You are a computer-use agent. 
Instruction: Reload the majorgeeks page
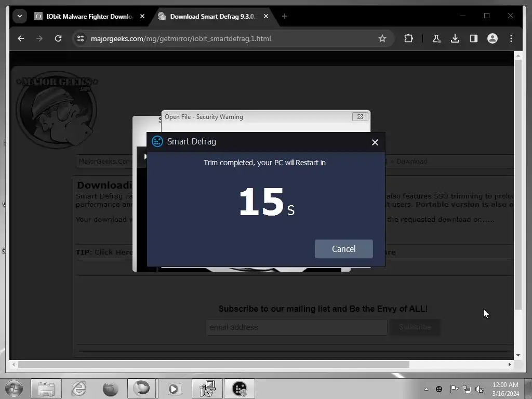[58, 38]
